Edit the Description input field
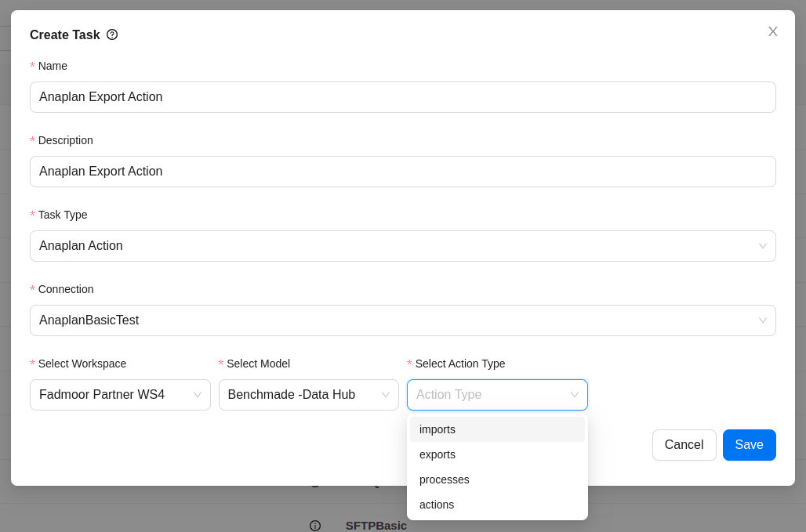 pyautogui.click(x=402, y=172)
